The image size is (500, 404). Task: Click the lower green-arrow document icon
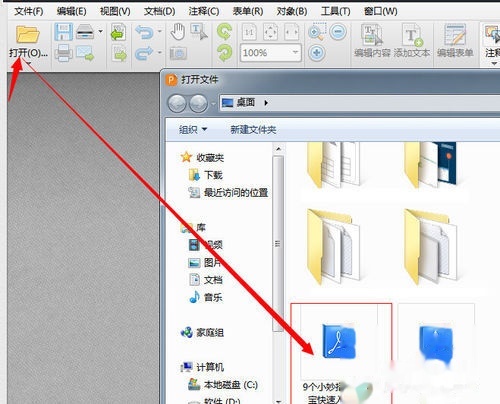point(118,53)
